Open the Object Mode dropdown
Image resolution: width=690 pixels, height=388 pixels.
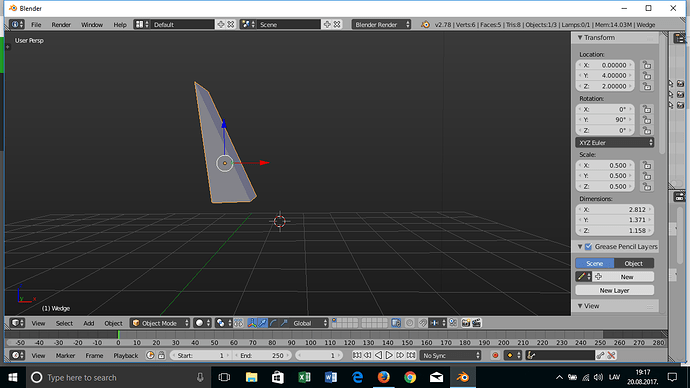click(x=160, y=323)
